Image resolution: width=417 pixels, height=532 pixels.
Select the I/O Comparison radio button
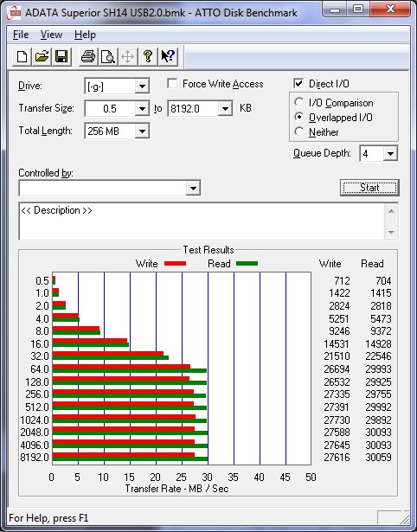[299, 102]
